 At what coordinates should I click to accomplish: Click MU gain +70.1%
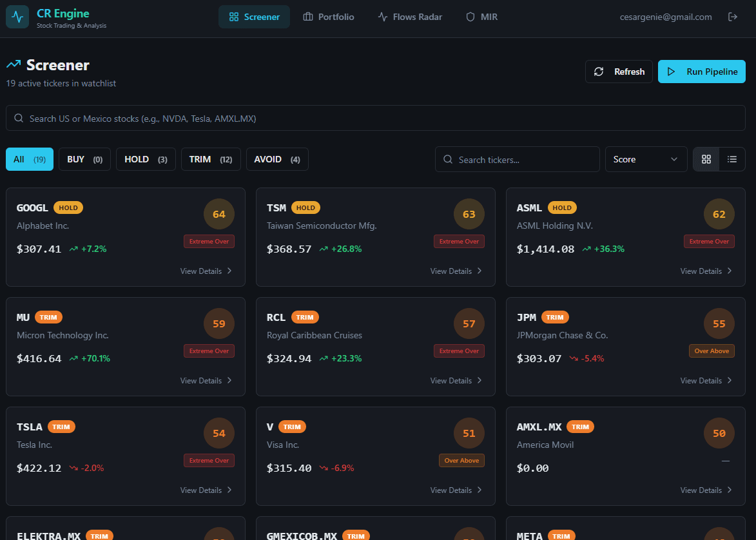(95, 358)
